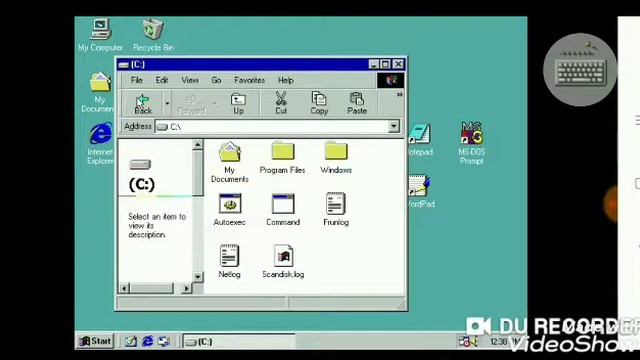
Task: Click the left panel scroll down arrow
Action: tap(198, 276)
